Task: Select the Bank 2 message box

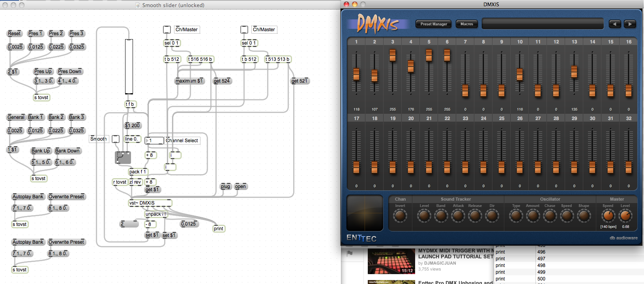Action: (x=56, y=117)
